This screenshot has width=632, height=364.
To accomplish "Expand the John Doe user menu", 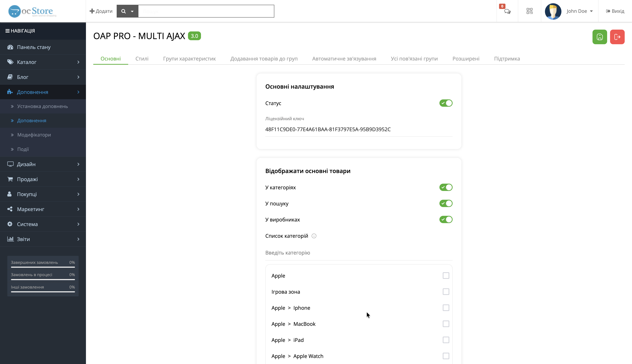I will (580, 11).
